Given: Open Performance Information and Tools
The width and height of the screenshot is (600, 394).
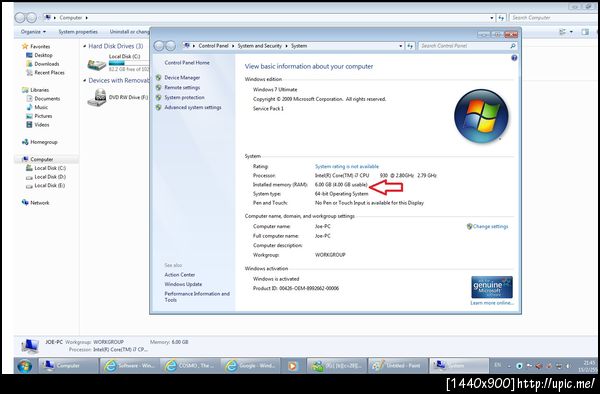Looking at the screenshot, I should pyautogui.click(x=197, y=297).
